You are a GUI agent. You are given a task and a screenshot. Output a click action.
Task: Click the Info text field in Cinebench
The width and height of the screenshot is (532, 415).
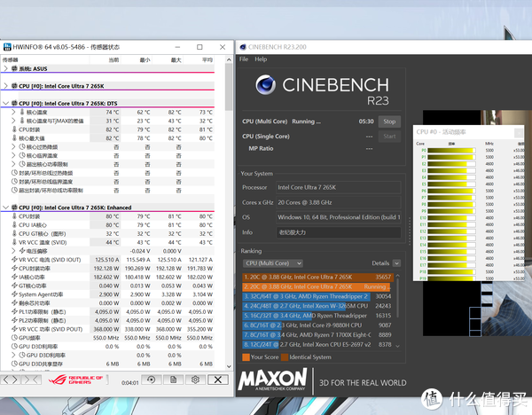[x=339, y=232]
